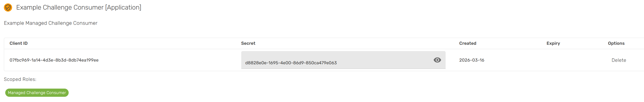Click the Example Challenge Consumer heading name

click(60, 7)
